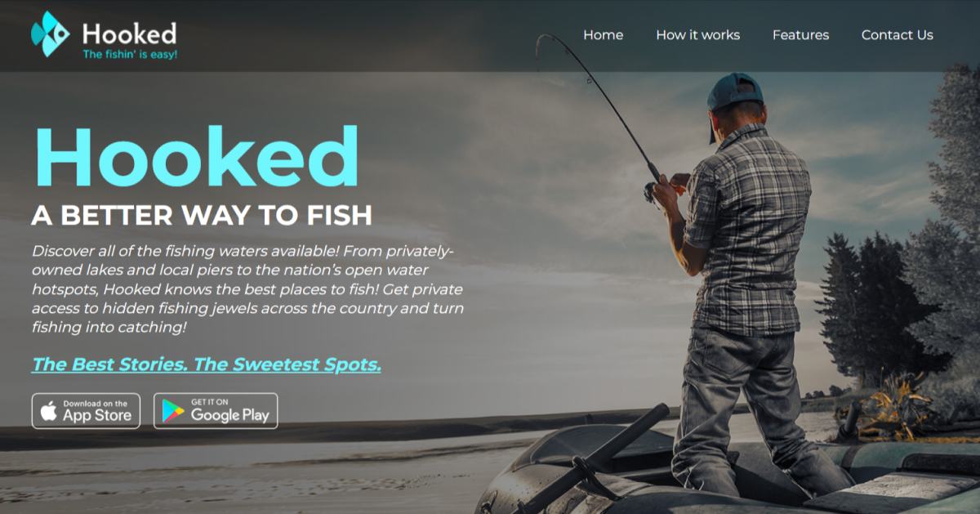The image size is (980, 514).
Task: Click the tagline "The fishin' is easy!"
Action: [130, 54]
